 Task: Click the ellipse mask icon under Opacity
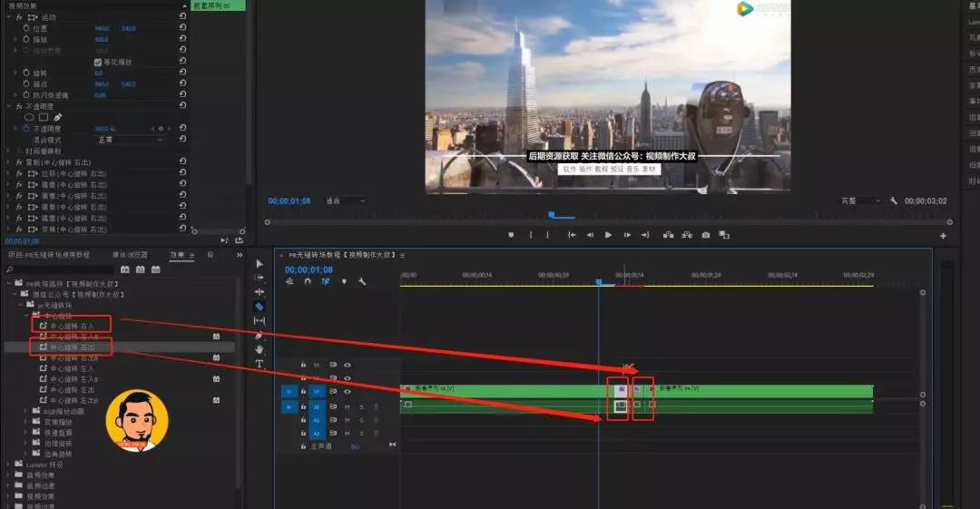29,117
